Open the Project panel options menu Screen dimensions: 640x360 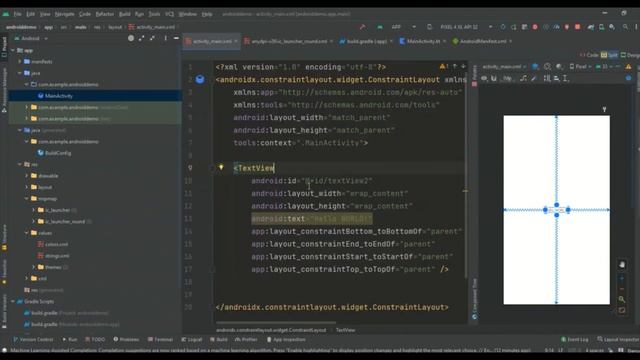[x=165, y=38]
